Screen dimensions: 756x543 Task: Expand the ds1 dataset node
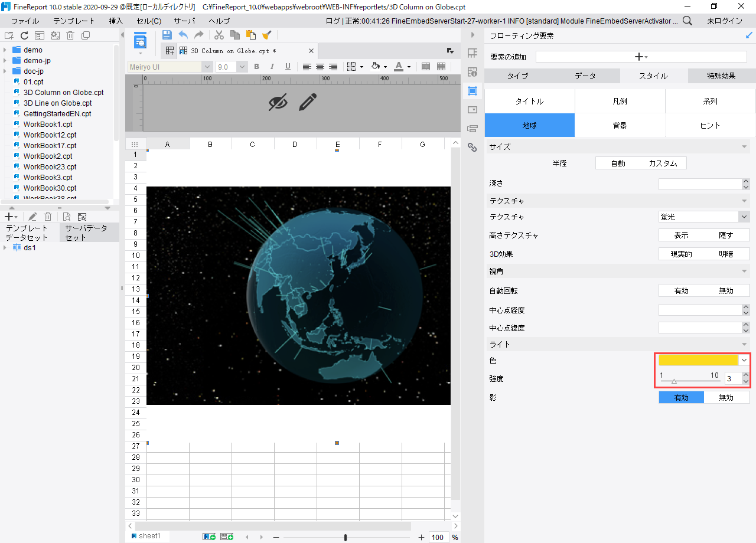[x=5, y=248]
